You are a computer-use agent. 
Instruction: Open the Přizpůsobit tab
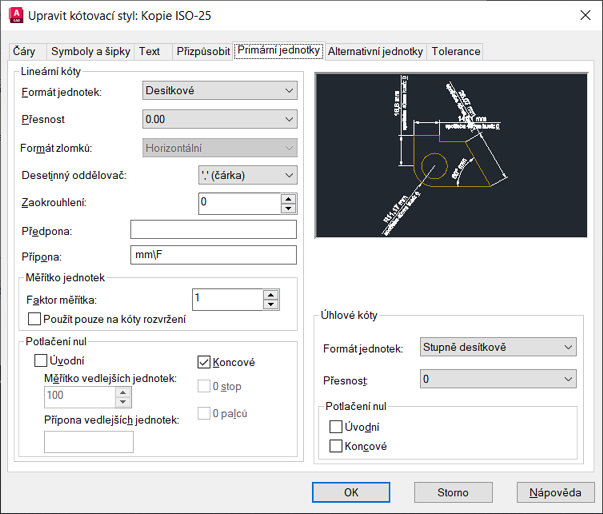[203, 52]
